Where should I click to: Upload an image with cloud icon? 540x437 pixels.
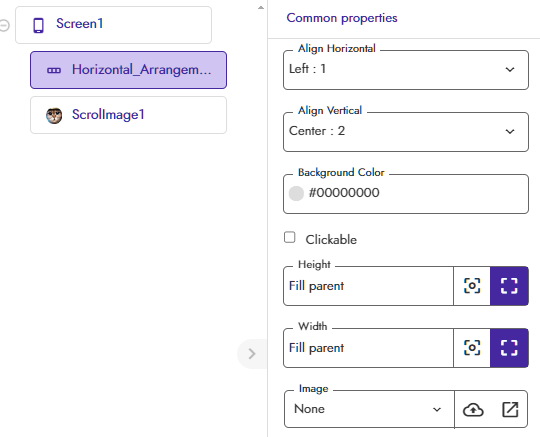(x=473, y=410)
